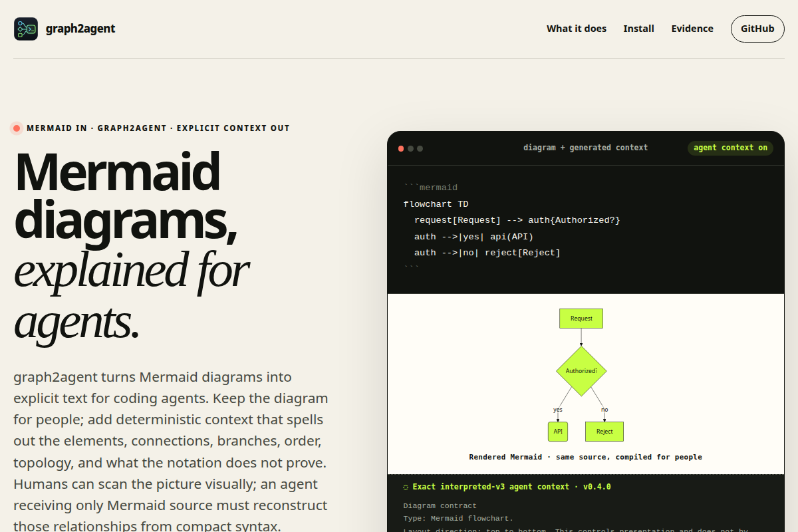Click the 'flowchart TD' code line

[x=436, y=204]
